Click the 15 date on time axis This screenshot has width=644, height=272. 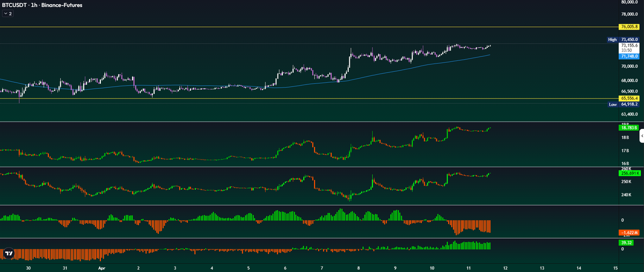click(615, 267)
